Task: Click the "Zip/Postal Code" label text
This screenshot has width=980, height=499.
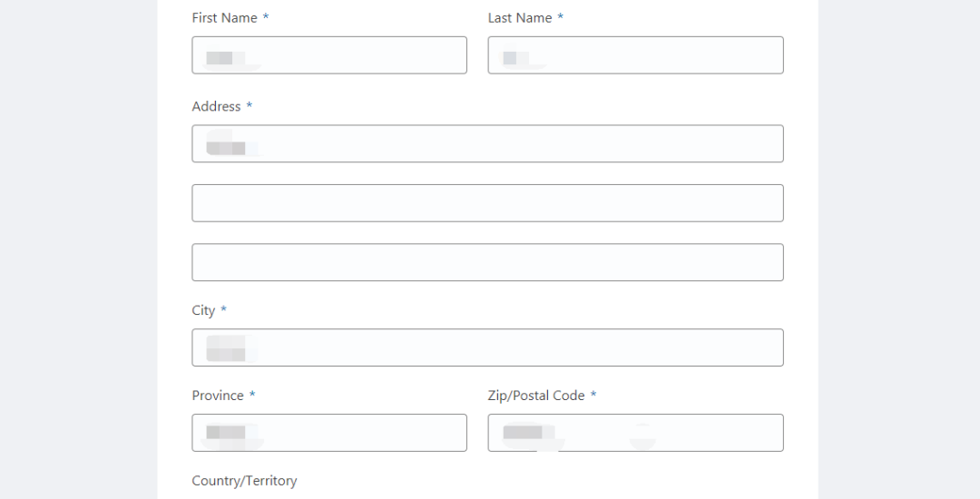Action: (536, 396)
